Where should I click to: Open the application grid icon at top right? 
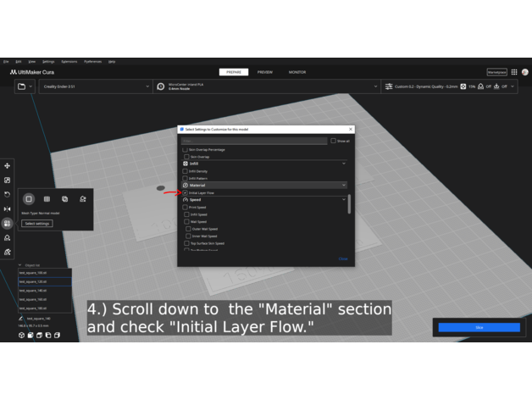click(x=514, y=72)
